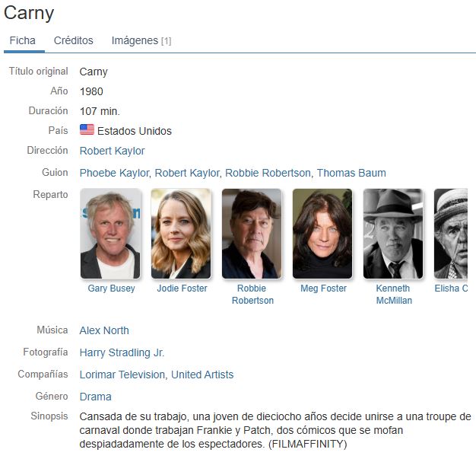Click Robbie Robertson's cast photo
The width and height of the screenshot is (476, 459).
[x=252, y=234]
